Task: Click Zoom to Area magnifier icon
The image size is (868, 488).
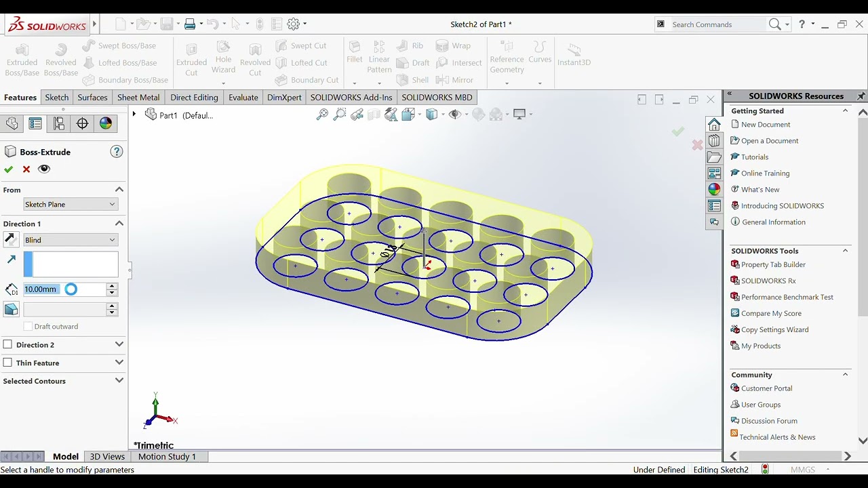Action: 339,115
